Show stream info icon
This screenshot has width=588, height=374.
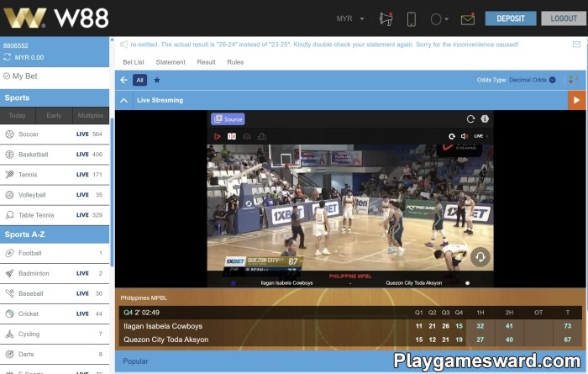(x=486, y=119)
